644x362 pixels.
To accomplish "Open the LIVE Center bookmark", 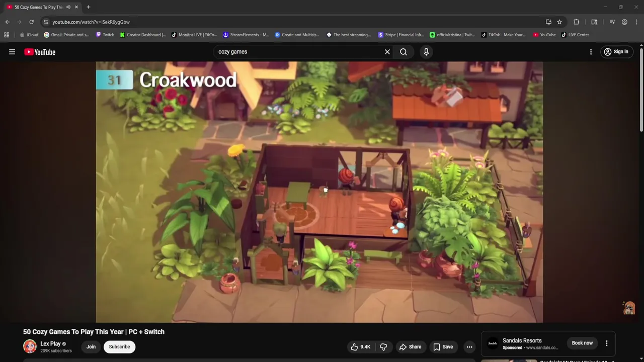I will (575, 35).
